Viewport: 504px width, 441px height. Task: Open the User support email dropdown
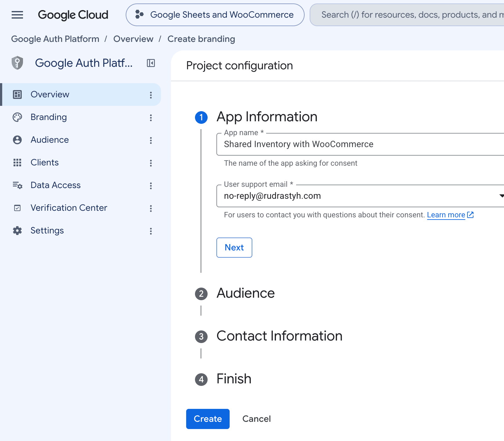coord(360,196)
